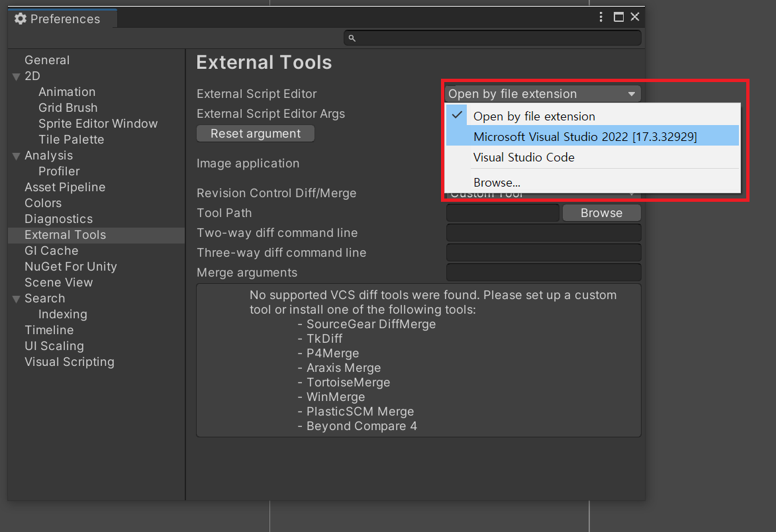The width and height of the screenshot is (776, 532).
Task: Click the Preferences search field
Action: (493, 38)
